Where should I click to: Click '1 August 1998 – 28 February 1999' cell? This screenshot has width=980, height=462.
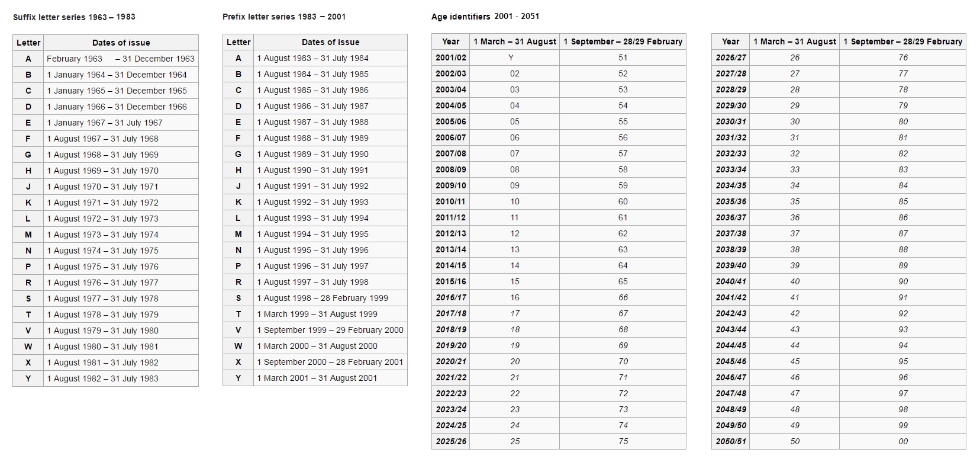330,298
